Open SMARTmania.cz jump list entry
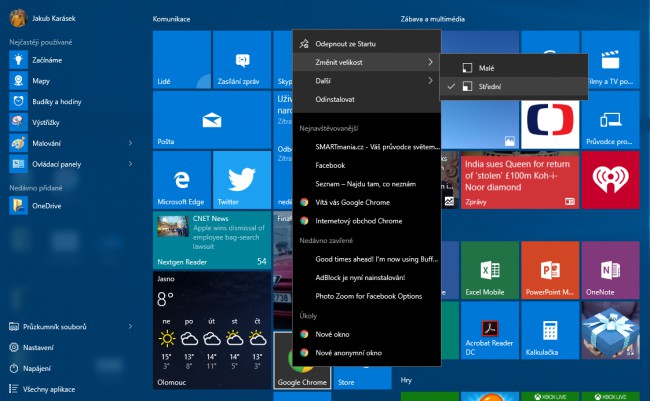The width and height of the screenshot is (650, 401). point(367,147)
